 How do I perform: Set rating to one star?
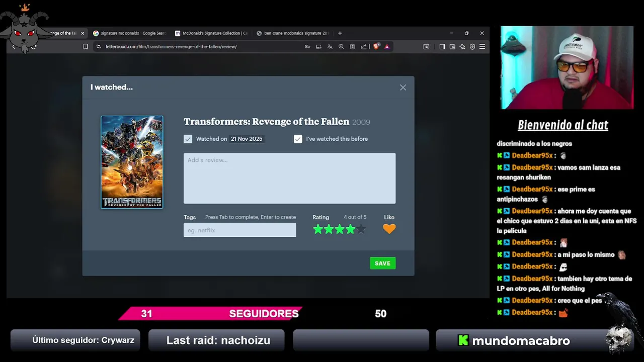click(x=318, y=229)
